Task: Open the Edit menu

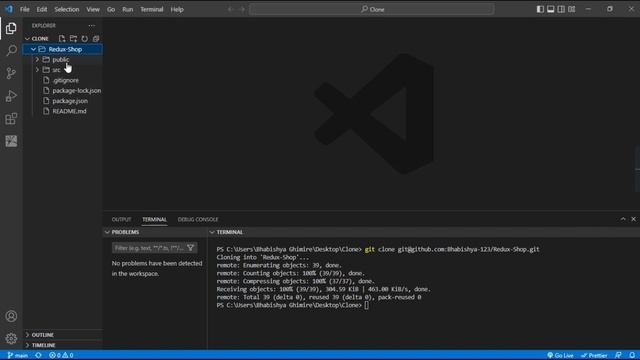Action: point(42,9)
